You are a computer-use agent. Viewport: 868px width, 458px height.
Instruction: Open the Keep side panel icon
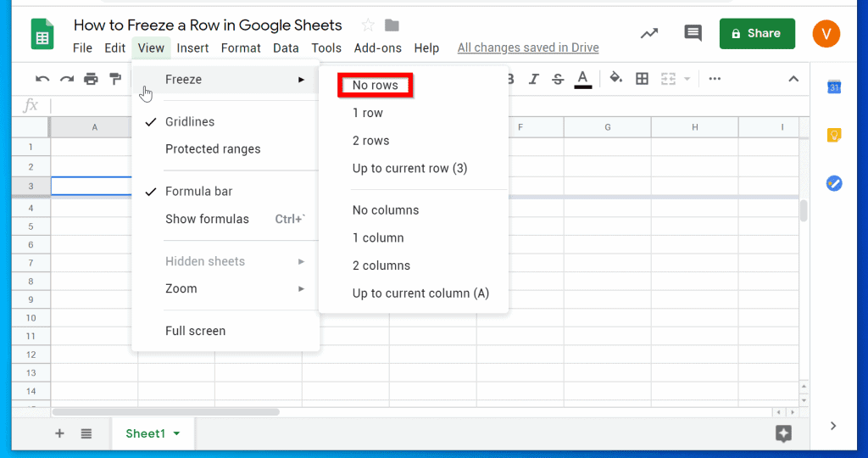coord(834,135)
